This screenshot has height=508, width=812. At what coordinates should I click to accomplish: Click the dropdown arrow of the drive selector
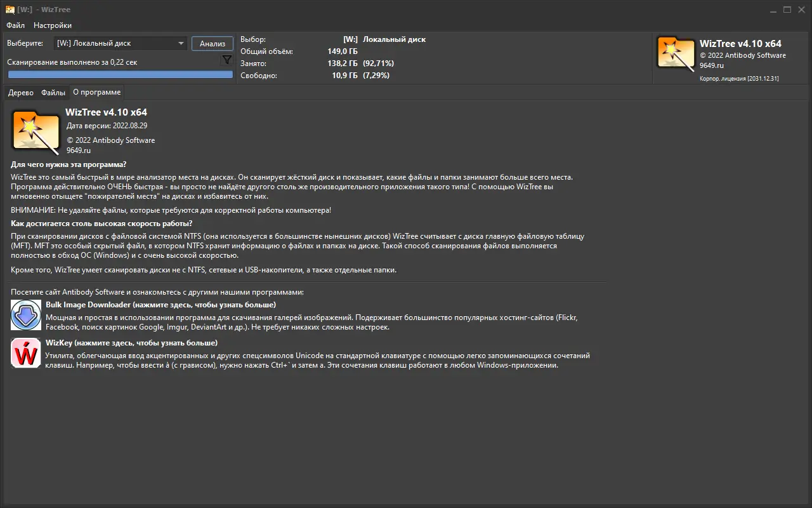point(181,43)
